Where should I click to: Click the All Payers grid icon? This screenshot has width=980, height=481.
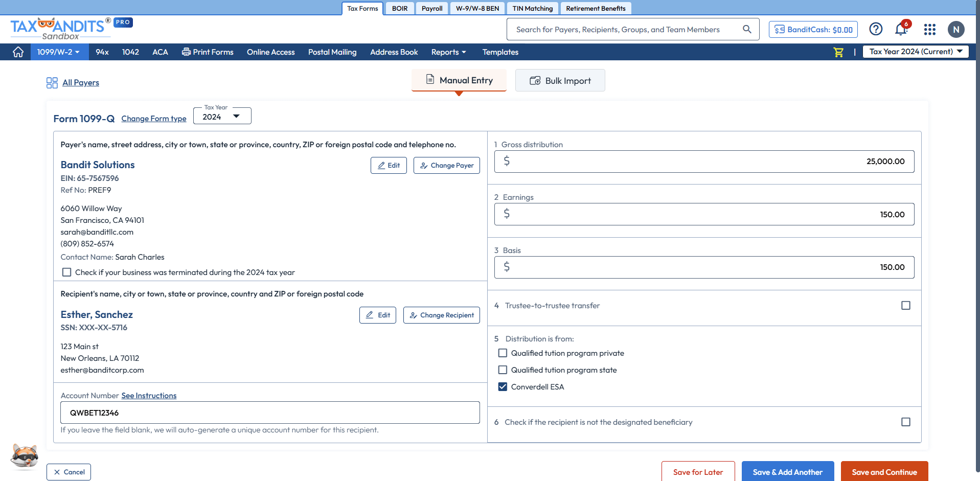[52, 83]
